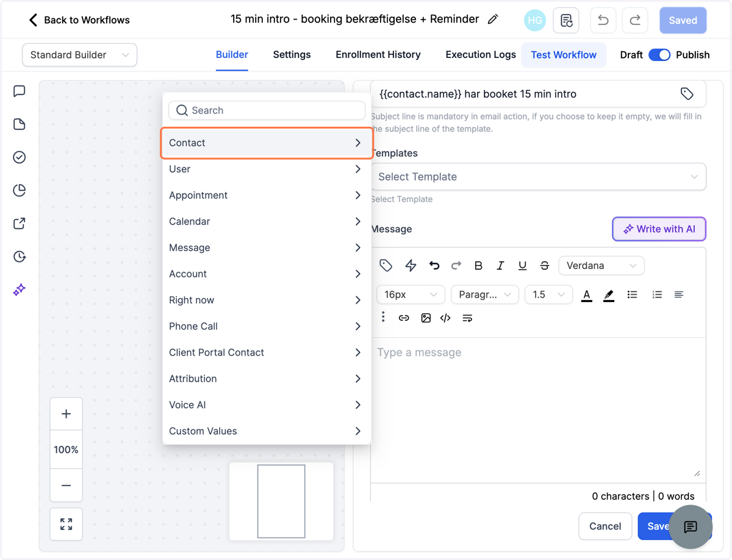Image resolution: width=732 pixels, height=560 pixels.
Task: Click the text wrap icon in editor
Action: click(467, 318)
